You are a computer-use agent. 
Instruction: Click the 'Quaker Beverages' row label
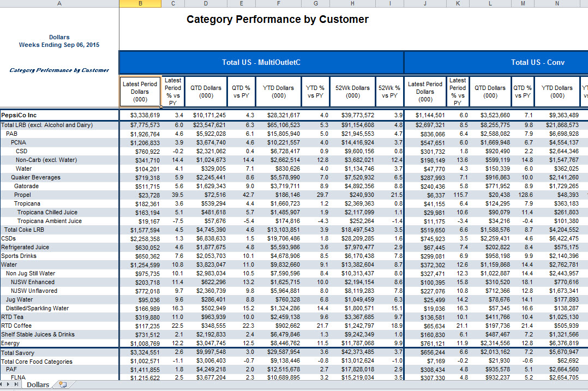tap(35, 177)
